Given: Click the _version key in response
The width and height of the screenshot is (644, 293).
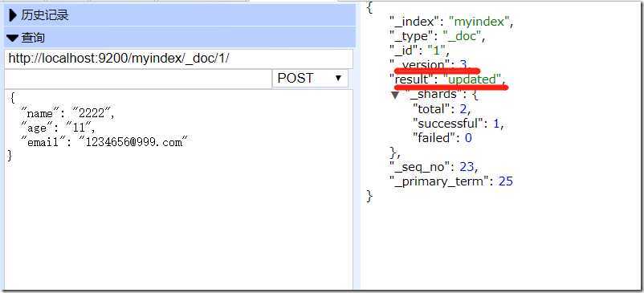Looking at the screenshot, I should click(419, 65).
